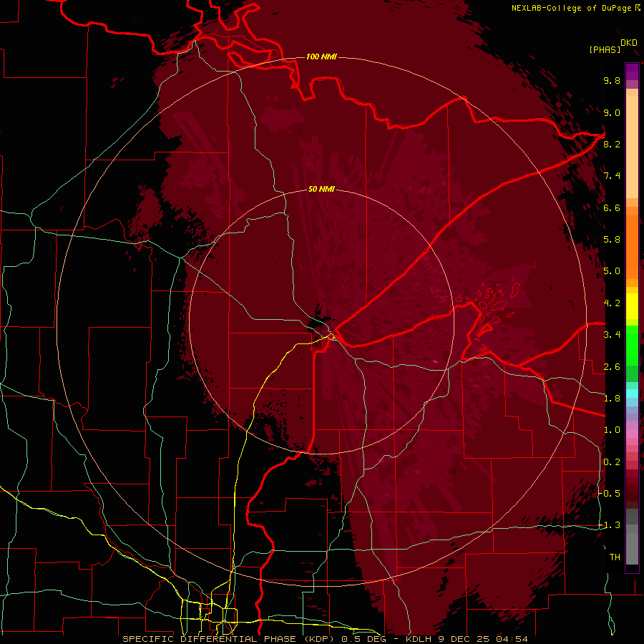Viewport: 644px width, 644px height.
Task: Click the 1.8 value on the scale
Action: click(x=612, y=399)
